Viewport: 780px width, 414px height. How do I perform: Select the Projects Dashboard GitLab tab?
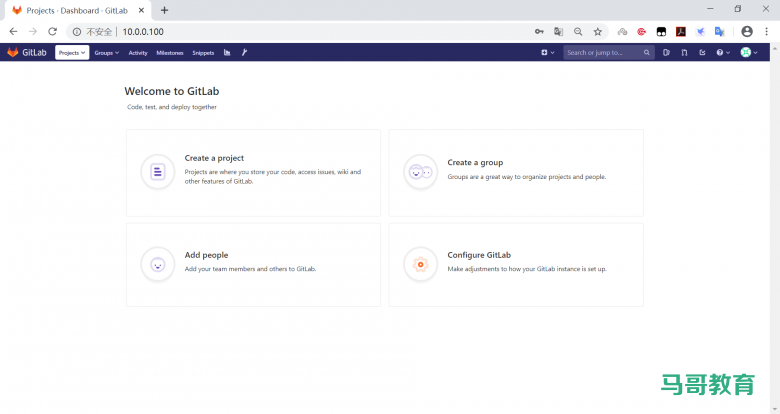[78, 10]
